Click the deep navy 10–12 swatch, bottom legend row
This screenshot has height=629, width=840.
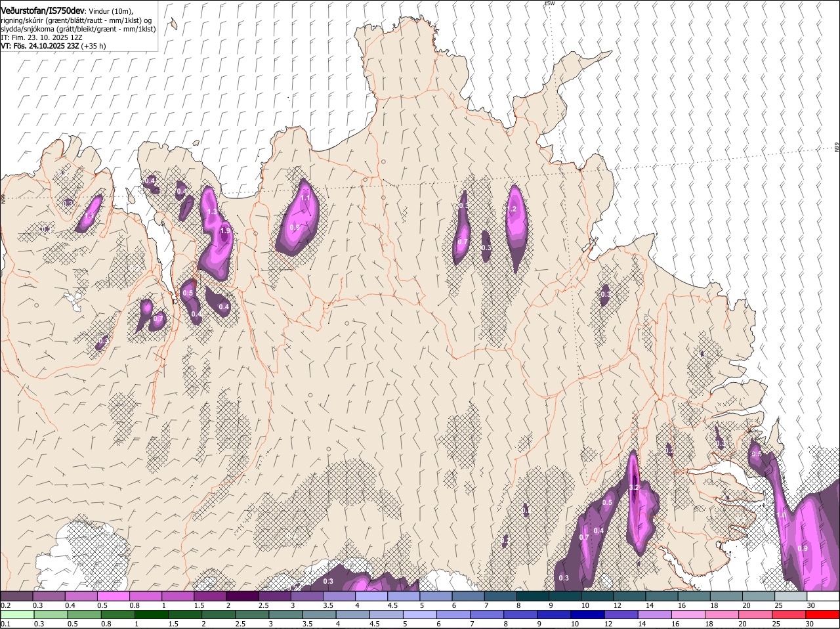pos(587,615)
